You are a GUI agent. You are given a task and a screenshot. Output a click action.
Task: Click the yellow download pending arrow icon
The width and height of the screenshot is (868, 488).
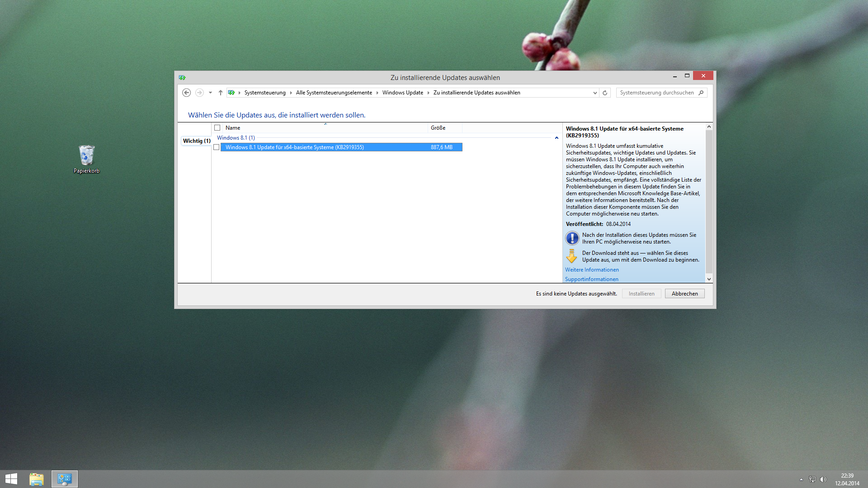(571, 256)
